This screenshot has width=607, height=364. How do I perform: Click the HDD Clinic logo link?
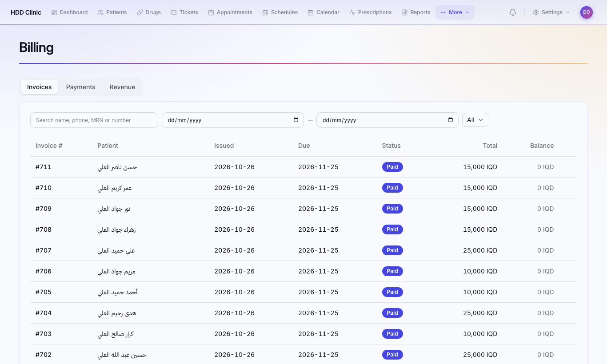[26, 12]
